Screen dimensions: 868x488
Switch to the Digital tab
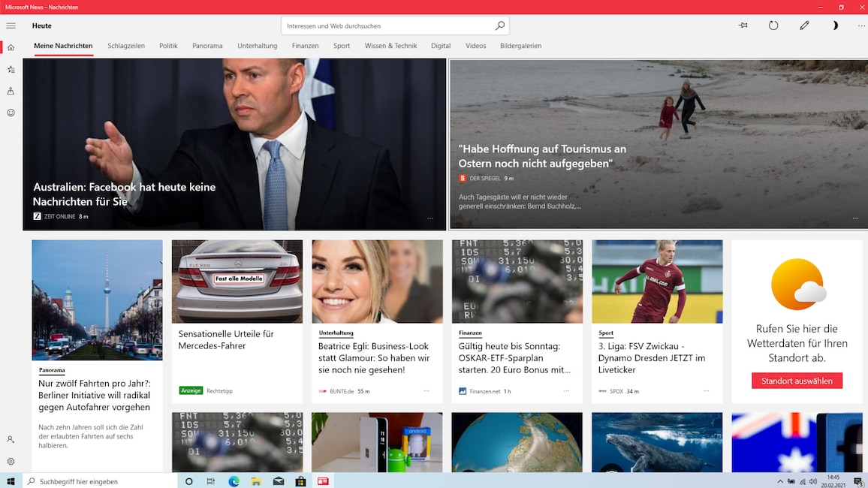441,46
